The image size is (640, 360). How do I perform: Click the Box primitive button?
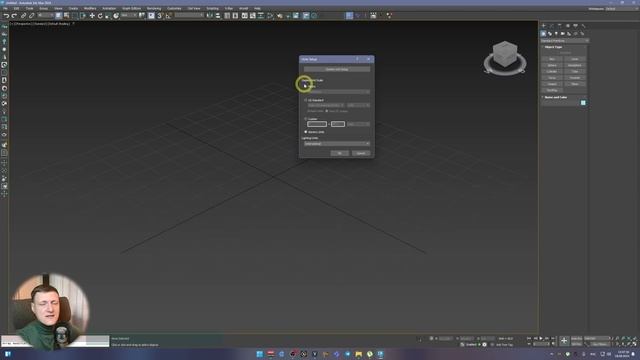point(552,59)
